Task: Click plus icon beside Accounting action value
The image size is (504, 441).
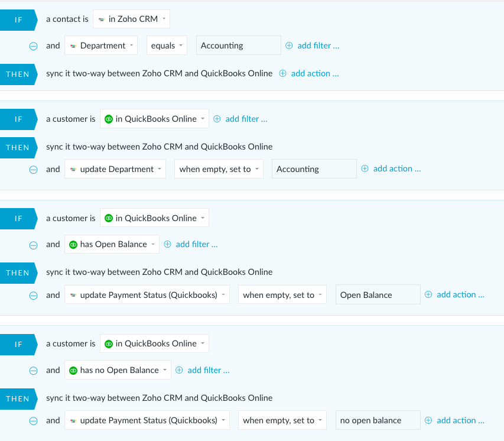Action: pyautogui.click(x=365, y=168)
